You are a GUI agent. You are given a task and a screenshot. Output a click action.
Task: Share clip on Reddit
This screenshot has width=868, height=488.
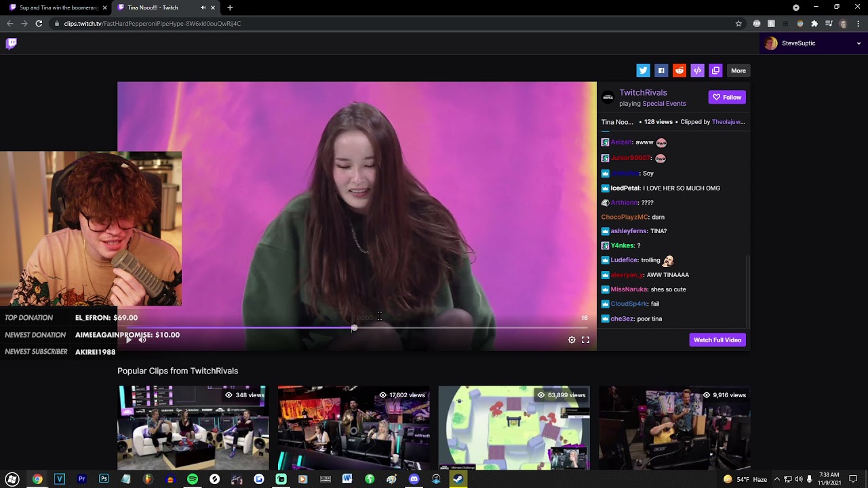click(679, 70)
